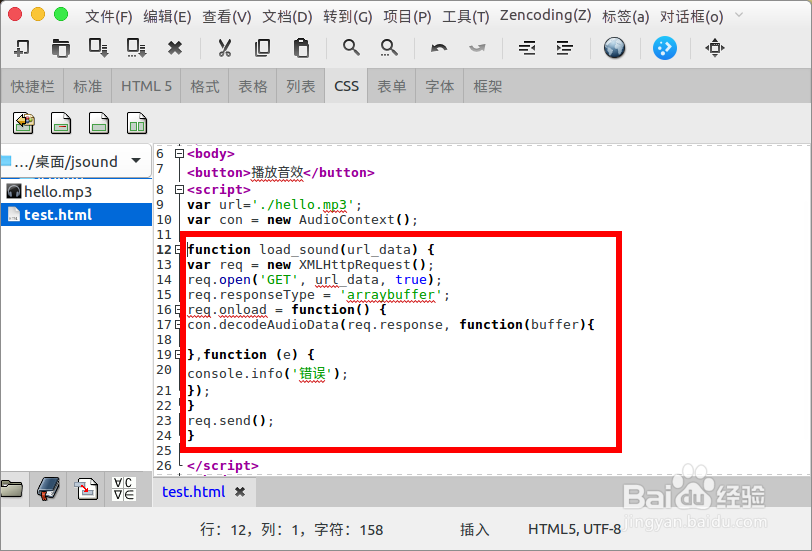Select the CSS toolbar tab
The width and height of the screenshot is (812, 551).
point(346,86)
